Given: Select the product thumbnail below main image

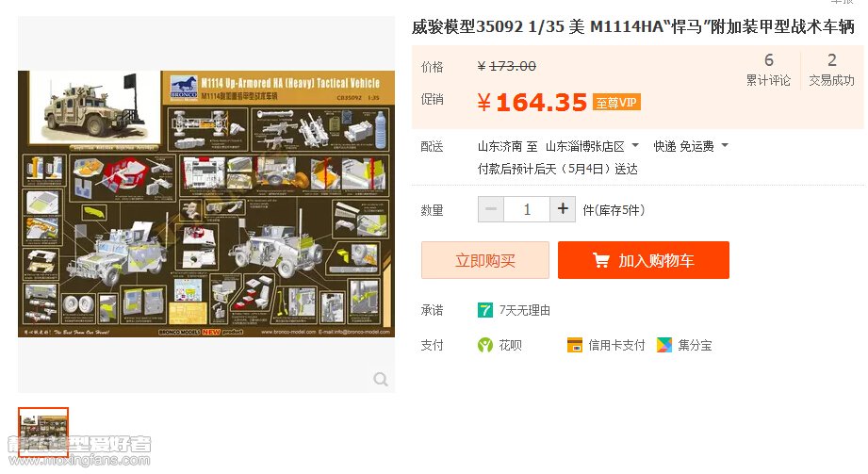Looking at the screenshot, I should (x=43, y=432).
